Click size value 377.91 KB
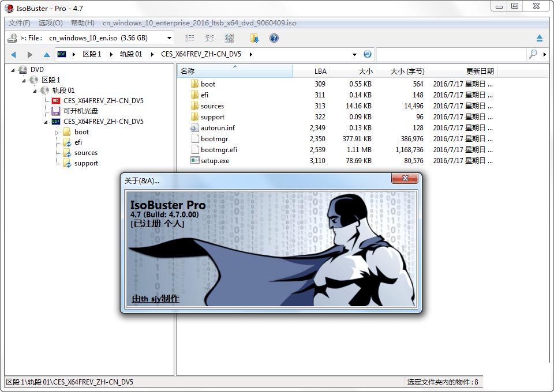 click(x=357, y=139)
